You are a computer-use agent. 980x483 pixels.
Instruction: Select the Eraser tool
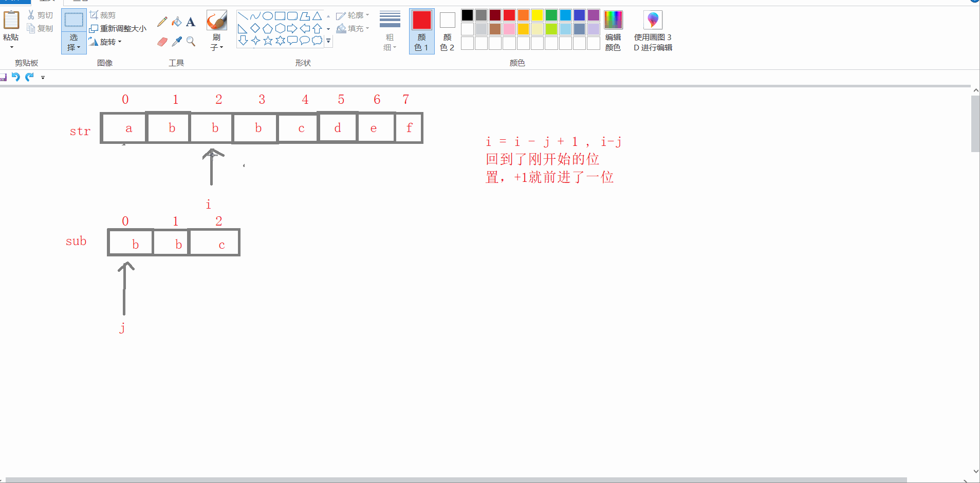pyautogui.click(x=162, y=42)
